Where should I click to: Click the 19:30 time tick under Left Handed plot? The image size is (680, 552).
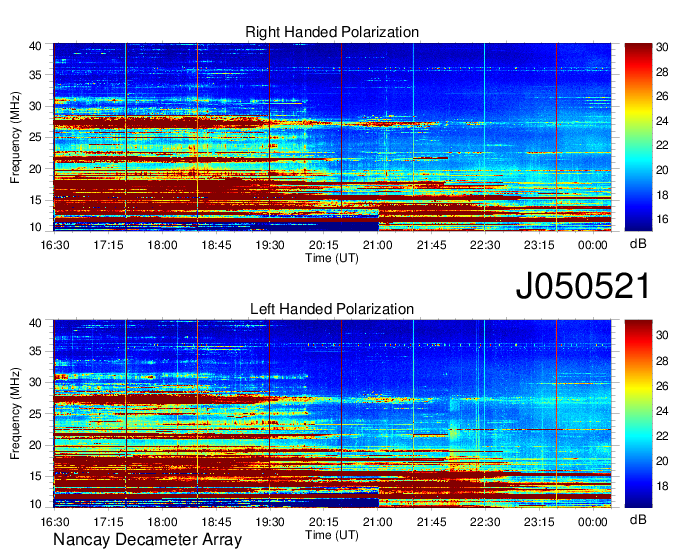tap(270, 522)
